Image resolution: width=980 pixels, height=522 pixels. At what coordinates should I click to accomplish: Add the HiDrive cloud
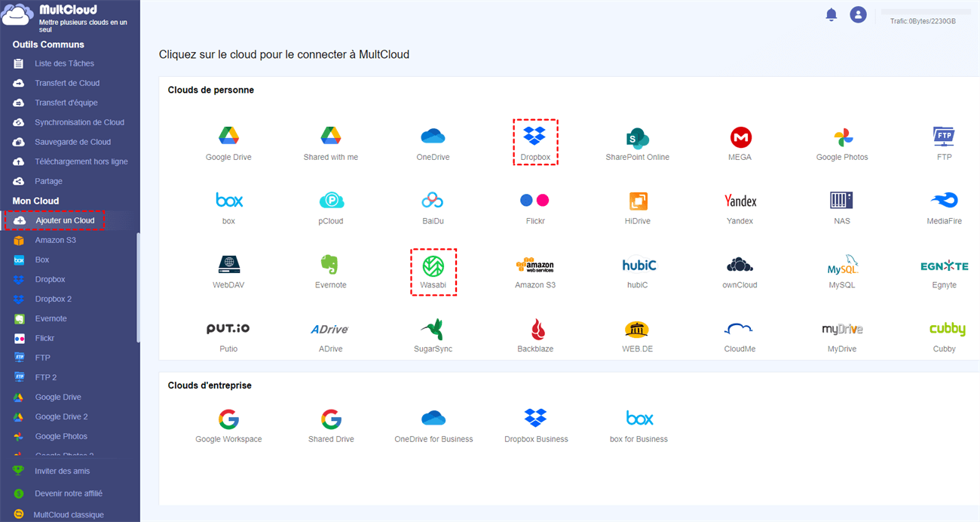(x=638, y=201)
